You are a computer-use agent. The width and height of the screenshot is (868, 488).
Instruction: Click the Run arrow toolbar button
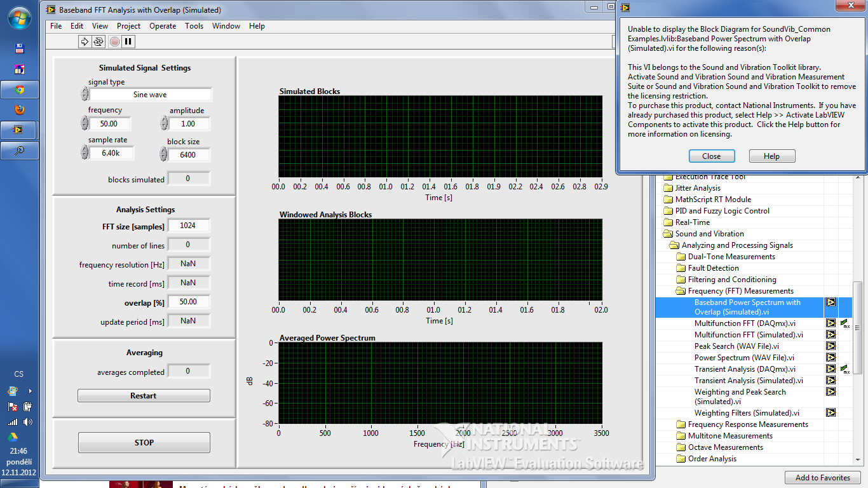coord(85,41)
